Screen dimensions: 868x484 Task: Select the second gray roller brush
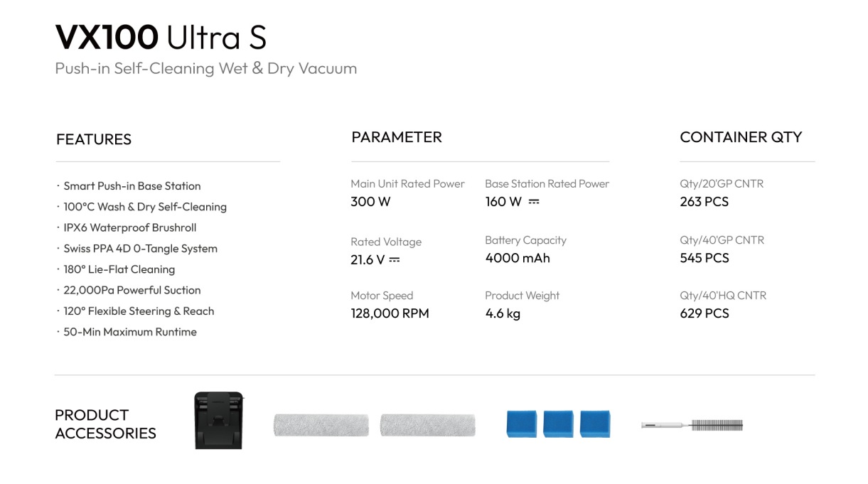(x=427, y=425)
